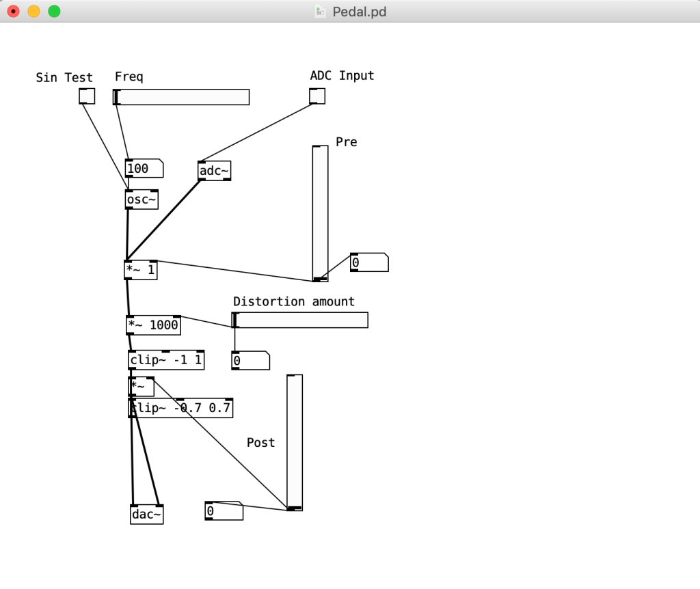Click the Pedal.pd file icon in title bar
700x589 pixels.
[x=320, y=12]
